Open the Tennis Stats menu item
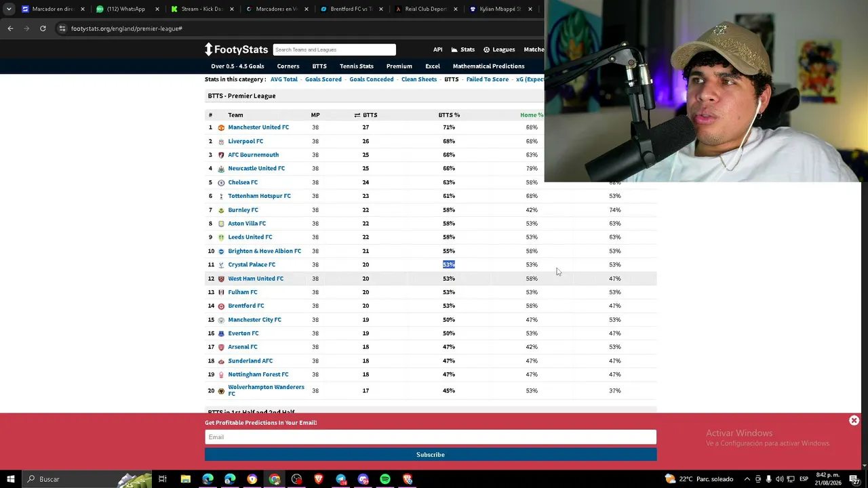 pyautogui.click(x=357, y=66)
